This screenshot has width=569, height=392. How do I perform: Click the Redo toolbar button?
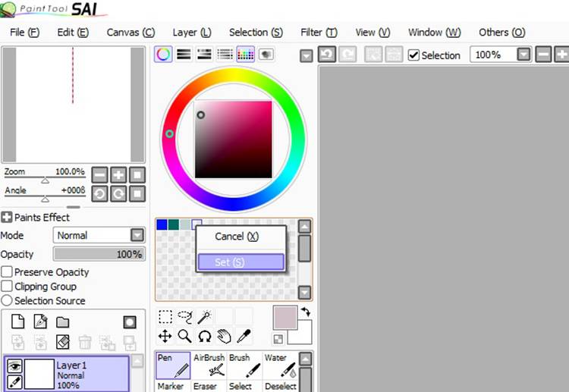click(347, 55)
